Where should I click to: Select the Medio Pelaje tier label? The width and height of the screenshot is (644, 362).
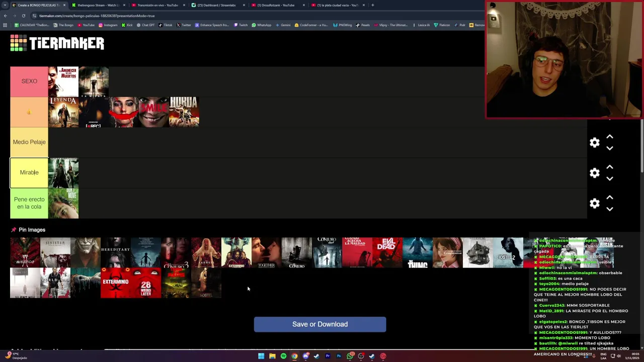pos(29,142)
